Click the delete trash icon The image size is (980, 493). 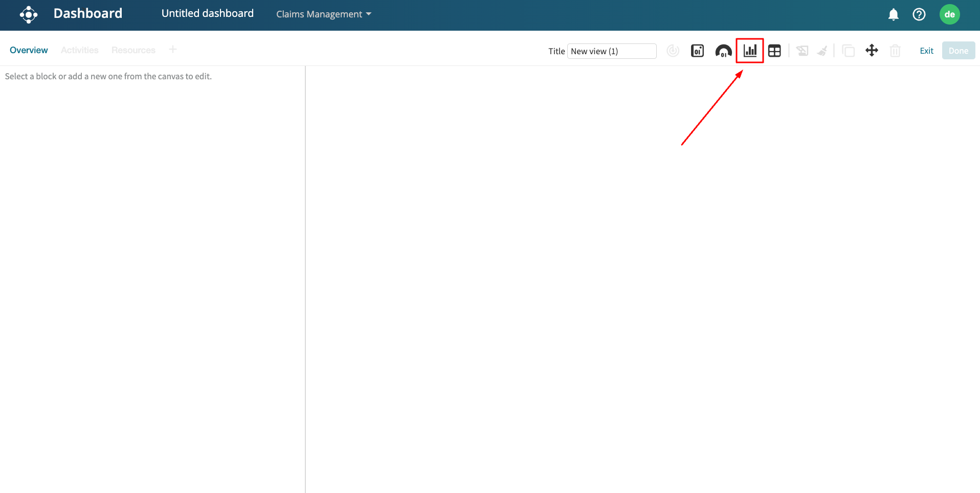[x=895, y=51]
